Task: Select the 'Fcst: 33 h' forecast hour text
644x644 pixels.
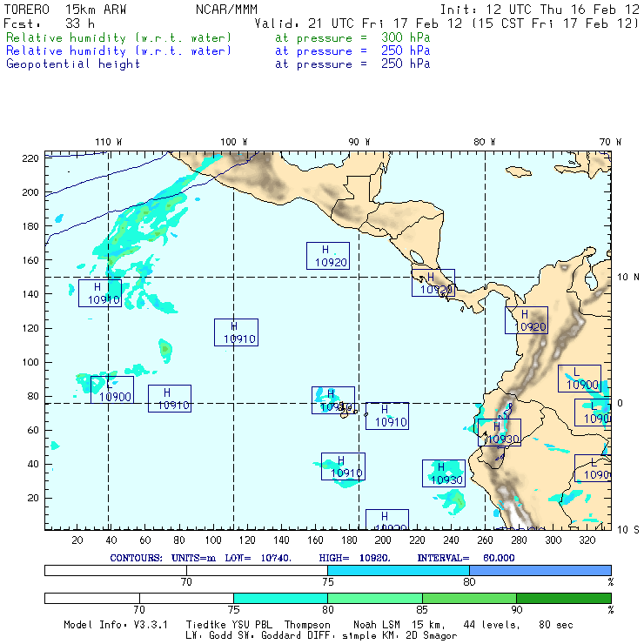Action: [x=50, y=23]
